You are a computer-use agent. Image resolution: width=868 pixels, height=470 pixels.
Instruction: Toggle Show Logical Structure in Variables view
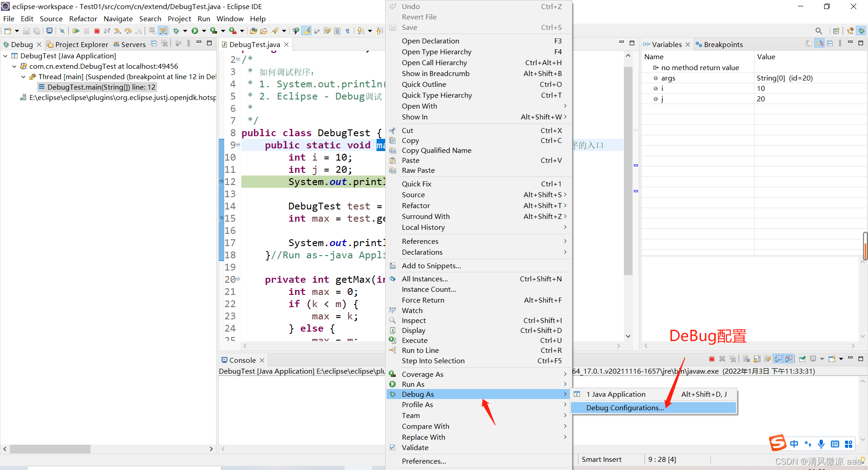coord(820,43)
